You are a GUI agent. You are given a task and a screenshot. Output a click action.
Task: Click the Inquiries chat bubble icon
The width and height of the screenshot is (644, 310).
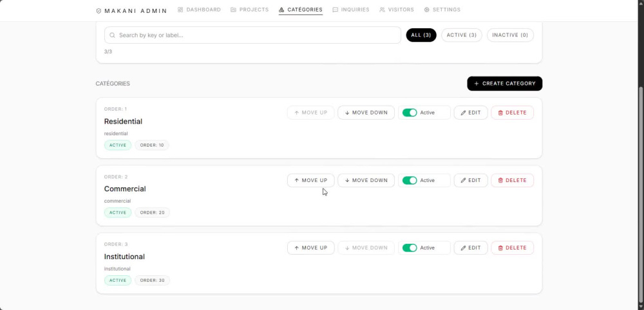335,10
